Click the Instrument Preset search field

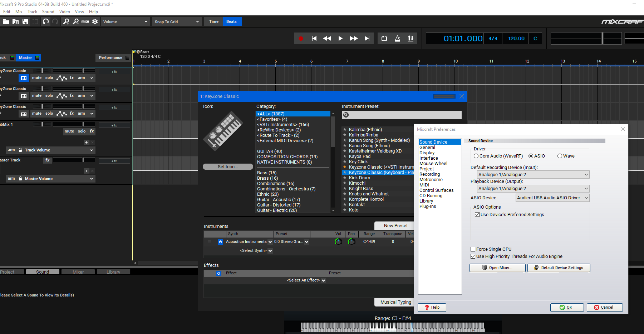402,115
